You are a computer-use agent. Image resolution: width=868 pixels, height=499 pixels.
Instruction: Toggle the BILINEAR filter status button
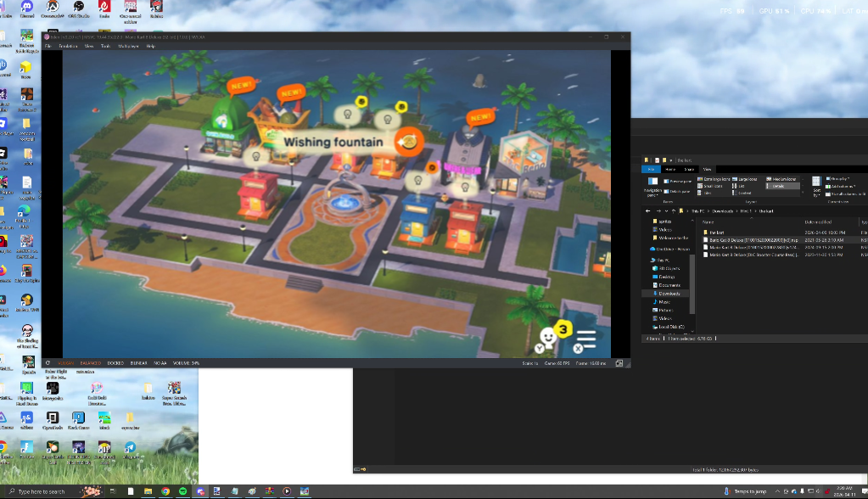(x=138, y=363)
